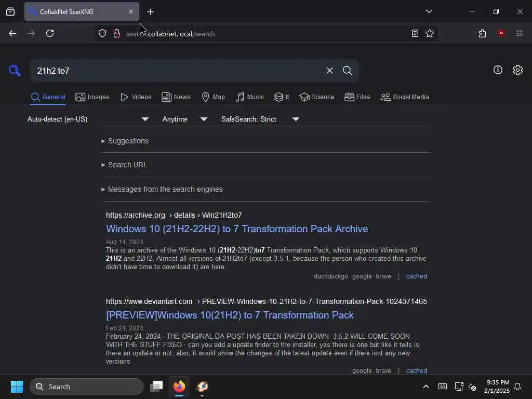Open SearXNG preferences gear
Viewport: 532px width, 399px height.
517,70
